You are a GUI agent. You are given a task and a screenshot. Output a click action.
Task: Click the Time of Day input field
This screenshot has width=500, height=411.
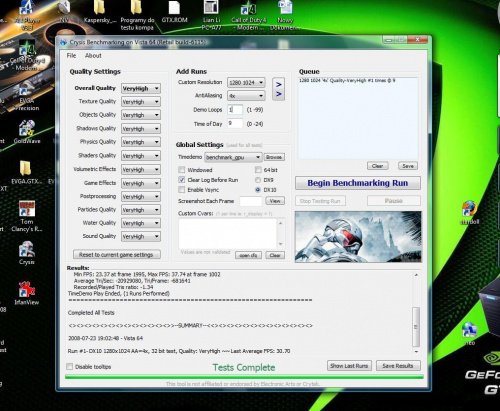(235, 123)
